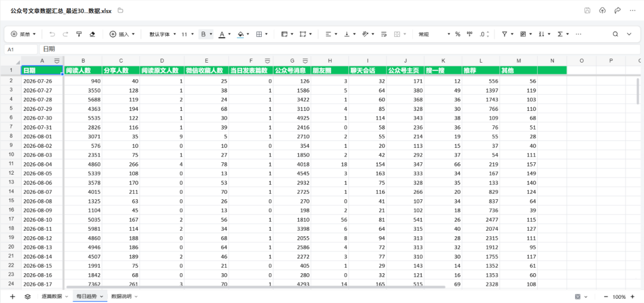The image size is (644, 303).
Task: Click the view mode icon near zoom
Action: coord(578,297)
